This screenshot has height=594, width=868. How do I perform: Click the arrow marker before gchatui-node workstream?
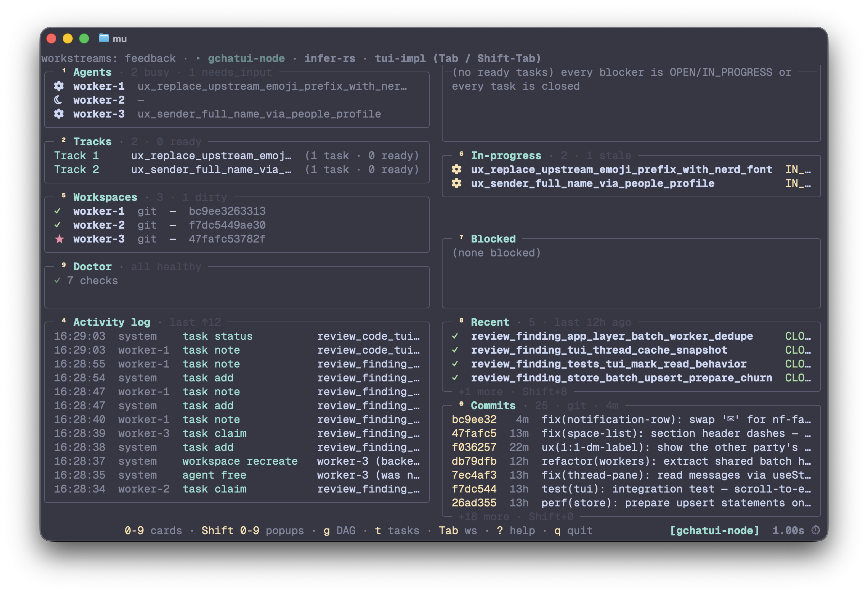click(198, 58)
